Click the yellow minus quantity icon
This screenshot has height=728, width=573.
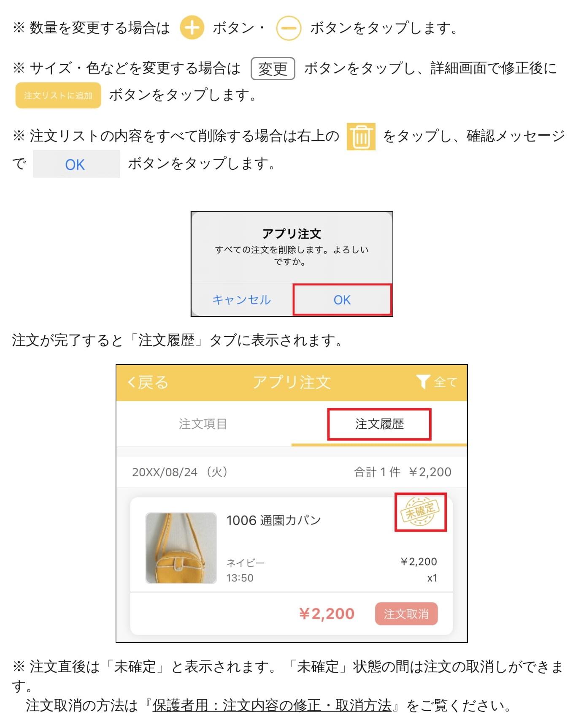click(x=289, y=28)
